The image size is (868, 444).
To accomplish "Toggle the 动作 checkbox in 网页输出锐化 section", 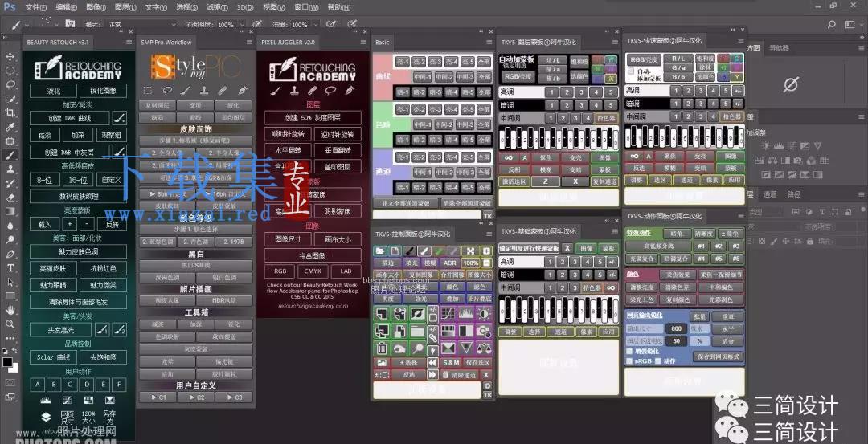I will [x=658, y=361].
